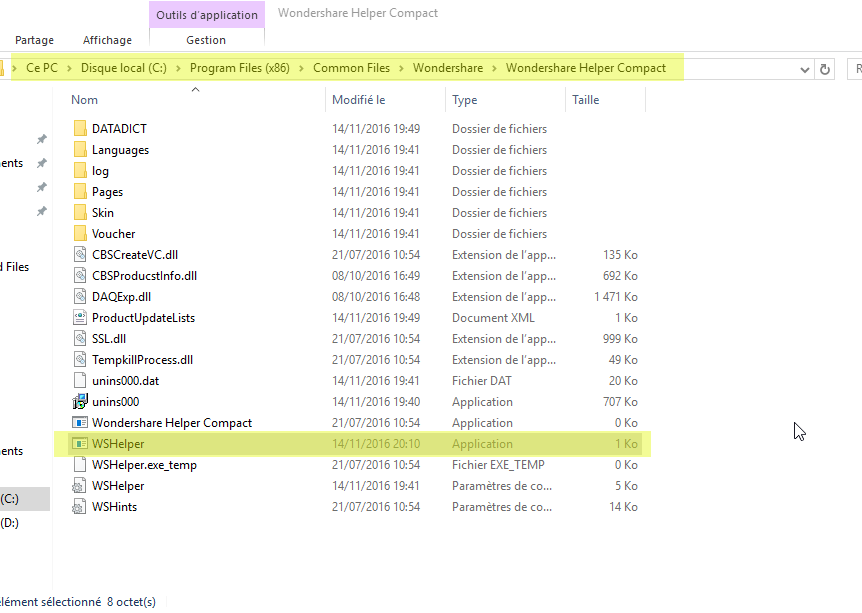
Task: Click the Document XML type cell
Action: [x=493, y=318]
